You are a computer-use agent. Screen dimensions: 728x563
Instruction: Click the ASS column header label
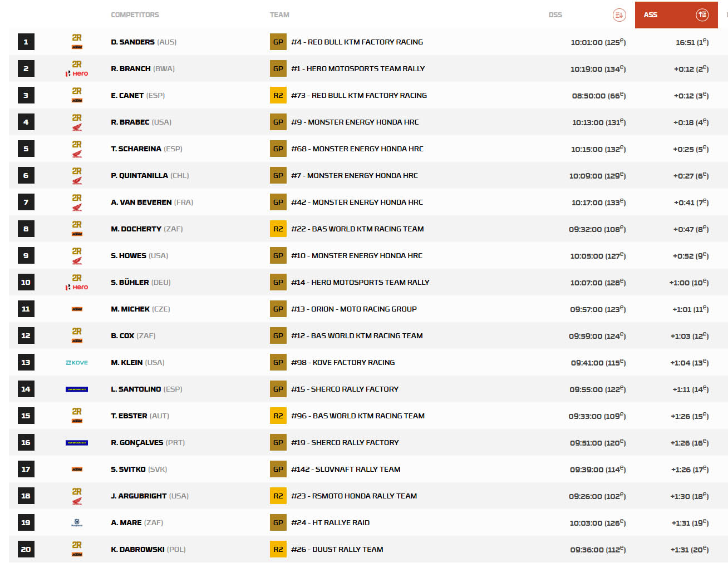click(651, 15)
